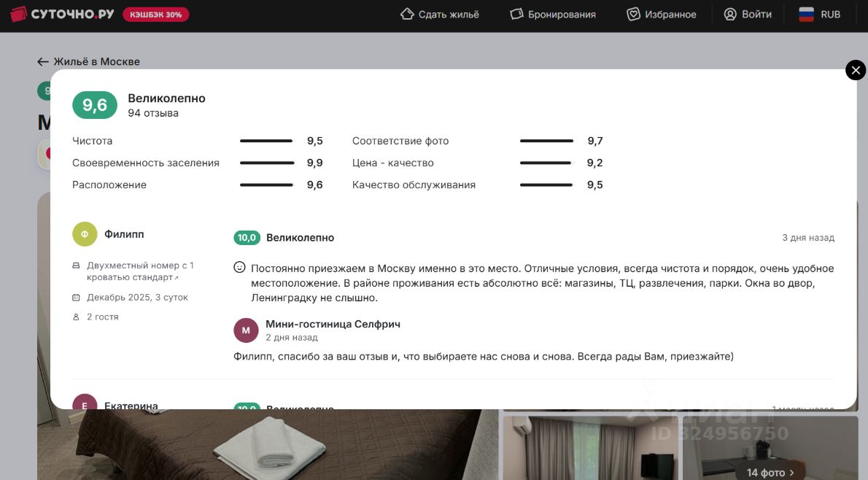Open Двухместный номер с 1 кроватью стандарт link
Image resolution: width=868 pixels, height=480 pixels.
tap(140, 271)
